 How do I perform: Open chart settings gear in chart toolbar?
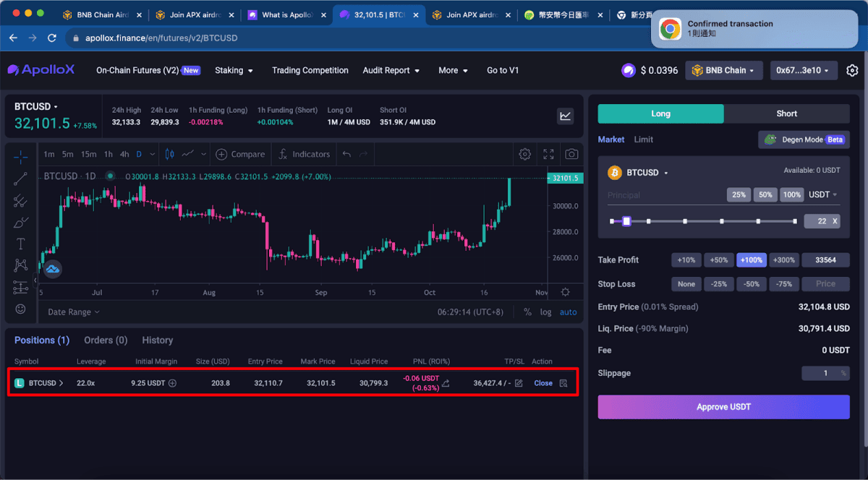525,154
